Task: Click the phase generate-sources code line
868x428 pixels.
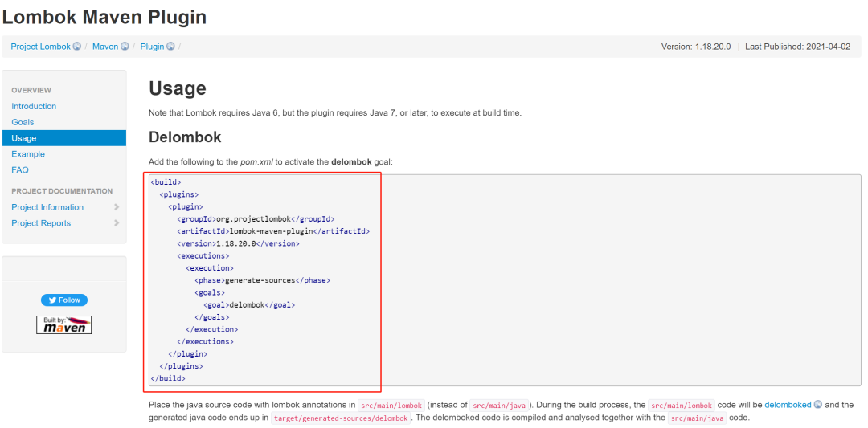Action: [x=262, y=280]
